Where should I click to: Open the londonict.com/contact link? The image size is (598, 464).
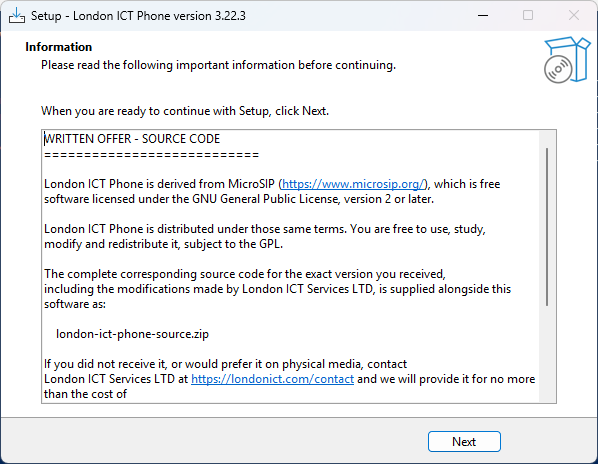click(x=272, y=379)
